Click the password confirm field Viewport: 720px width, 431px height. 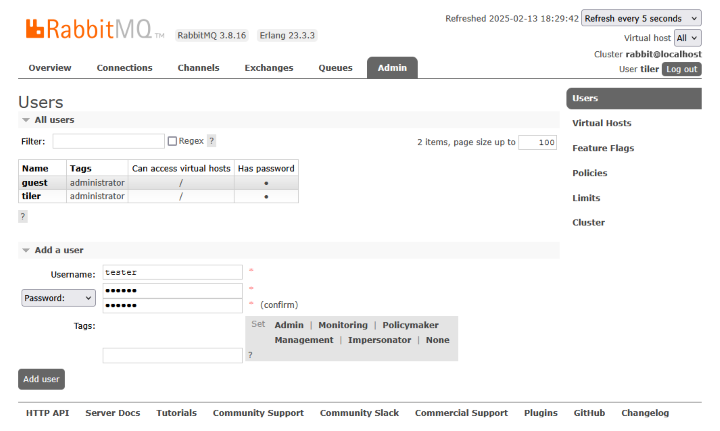[172, 305]
